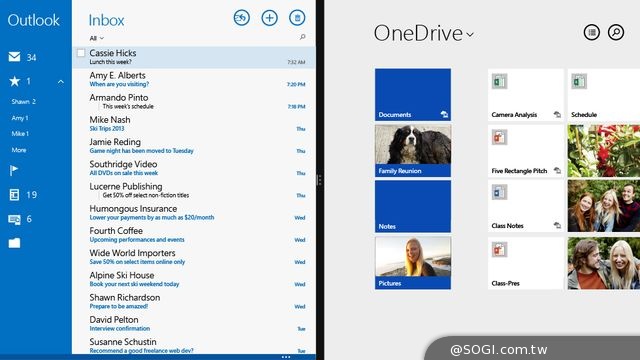Open Alpine Ski House email
This screenshot has height=360, width=640.
[x=194, y=279]
